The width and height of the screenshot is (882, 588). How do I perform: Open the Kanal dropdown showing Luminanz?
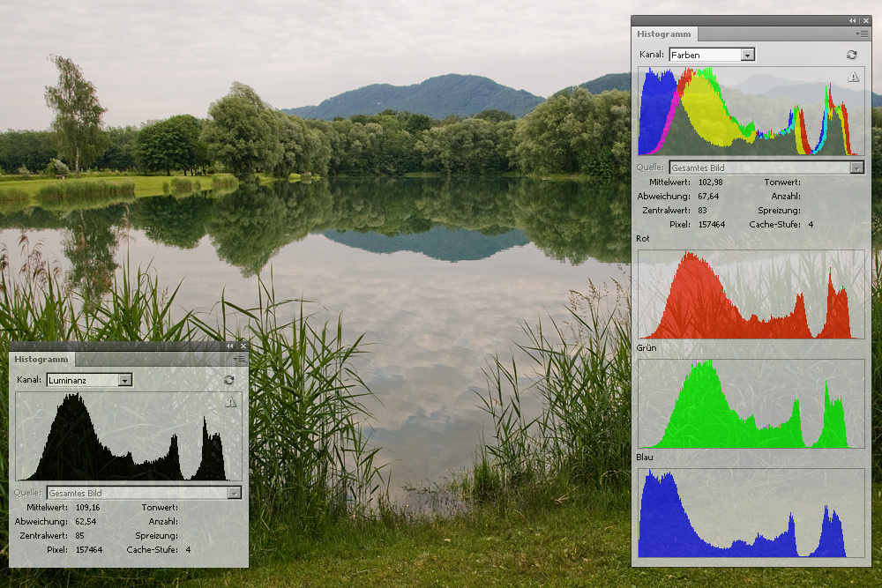[89, 380]
